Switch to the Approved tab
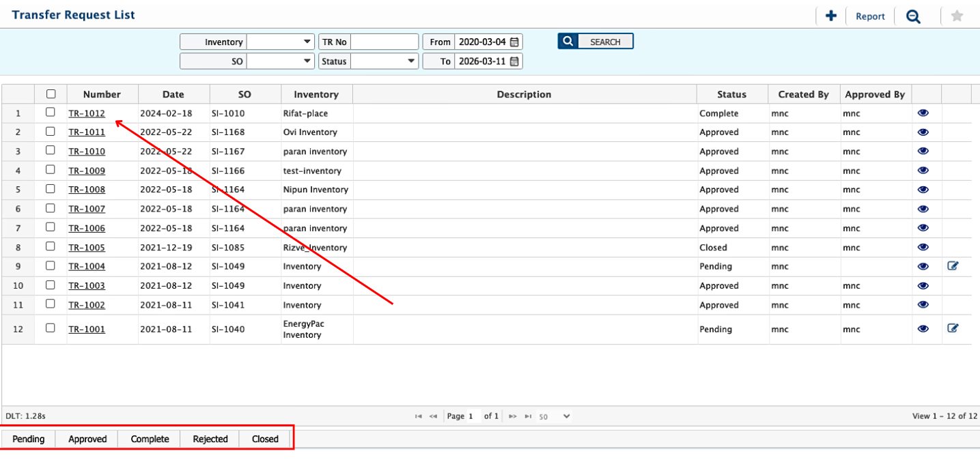Viewport: 980px width, 464px height. point(87,439)
